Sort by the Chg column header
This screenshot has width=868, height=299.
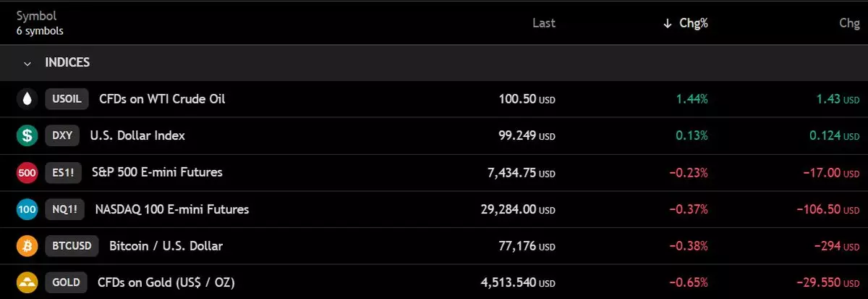click(849, 23)
